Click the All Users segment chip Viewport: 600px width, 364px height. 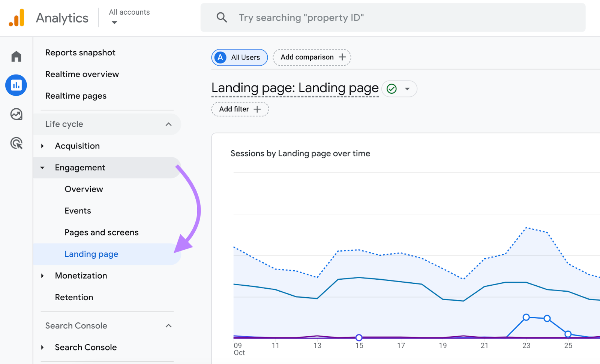[x=240, y=57]
